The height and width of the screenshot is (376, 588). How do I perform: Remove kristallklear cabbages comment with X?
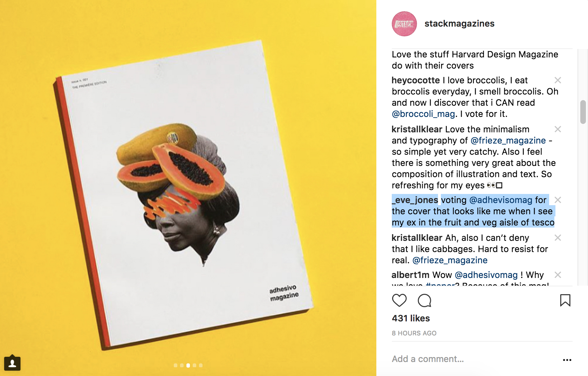(558, 238)
